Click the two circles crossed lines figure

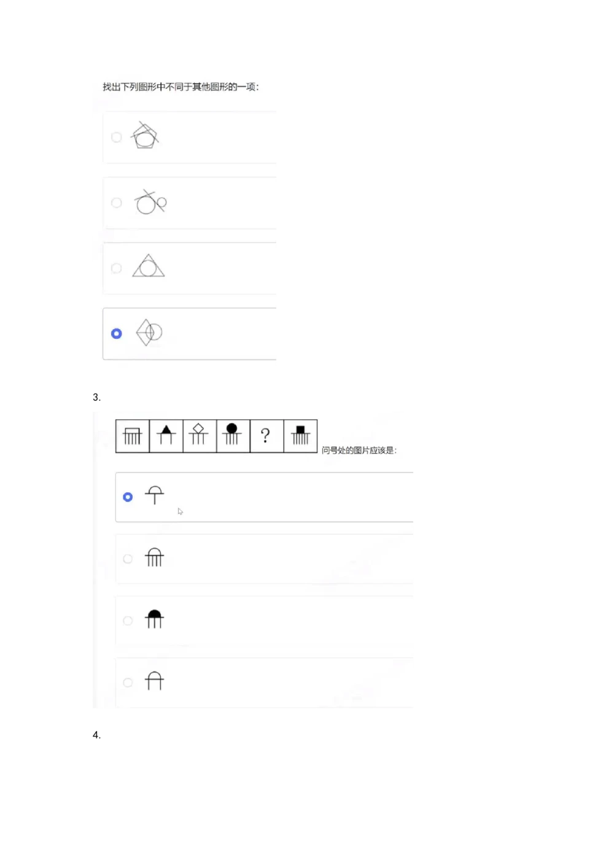[150, 202]
